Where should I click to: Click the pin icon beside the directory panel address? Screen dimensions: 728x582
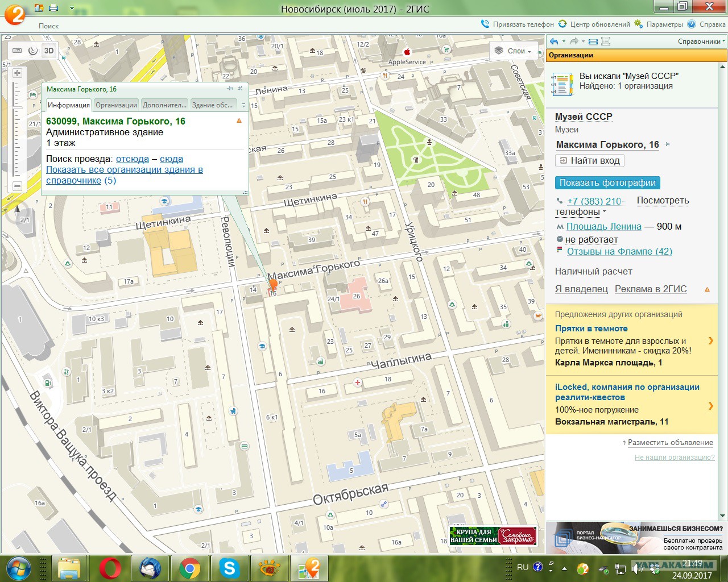tap(667, 144)
